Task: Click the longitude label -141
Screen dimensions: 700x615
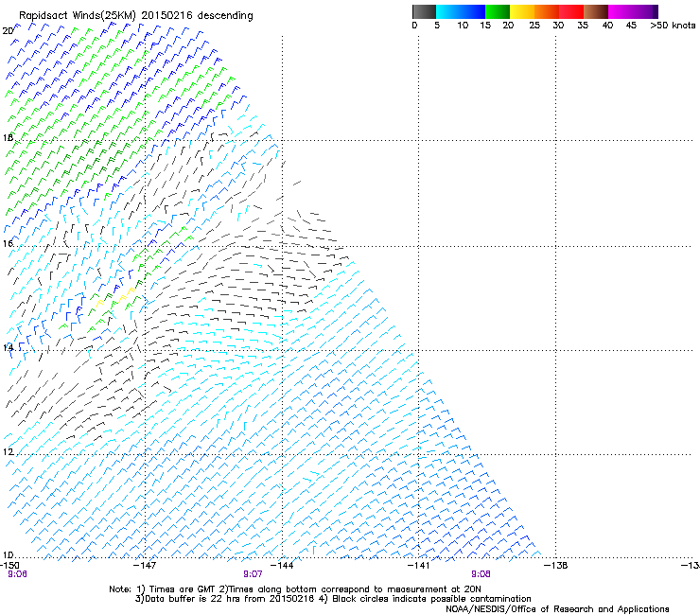Action: 419,565
